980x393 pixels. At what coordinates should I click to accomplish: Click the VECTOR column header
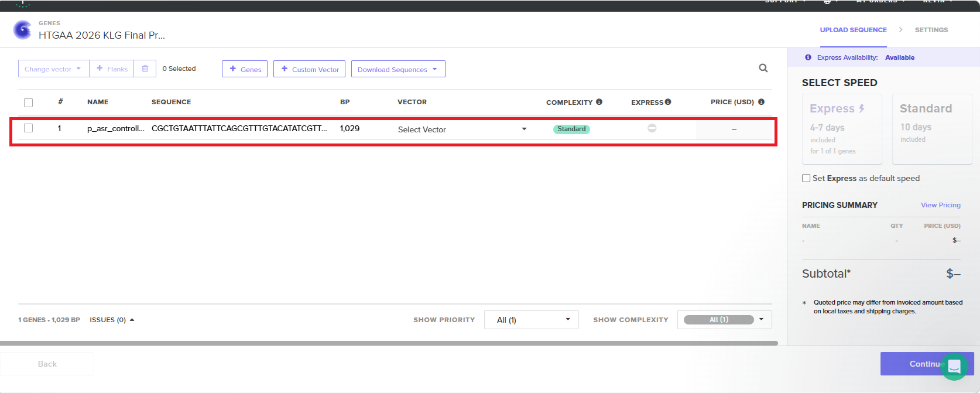412,102
